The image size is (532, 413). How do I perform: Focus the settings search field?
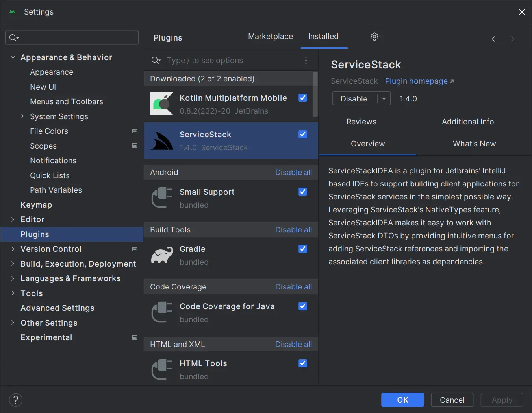pos(72,37)
